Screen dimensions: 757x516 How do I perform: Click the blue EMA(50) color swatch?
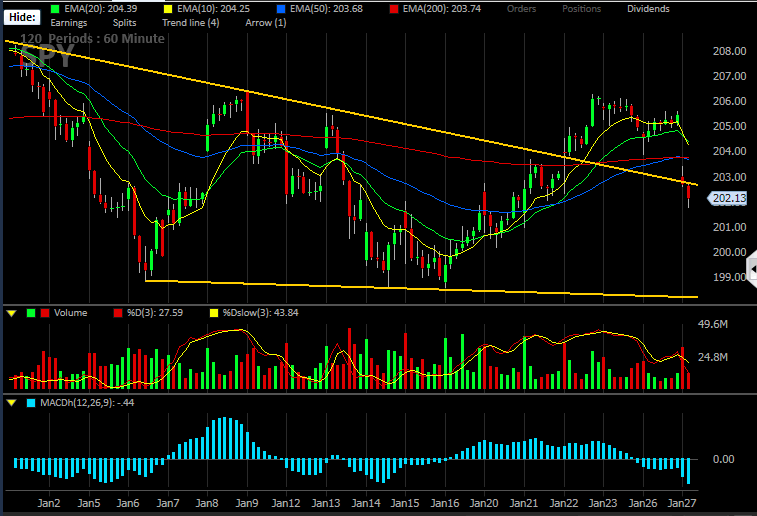coord(281,9)
